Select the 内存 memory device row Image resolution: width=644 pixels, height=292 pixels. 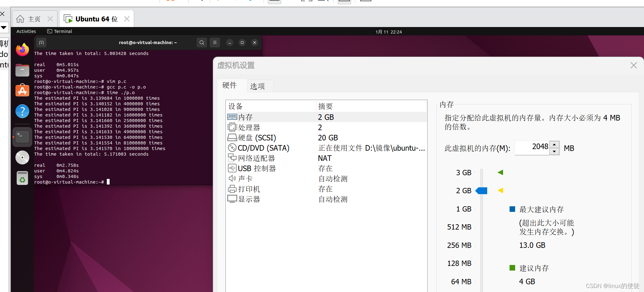tap(327, 117)
